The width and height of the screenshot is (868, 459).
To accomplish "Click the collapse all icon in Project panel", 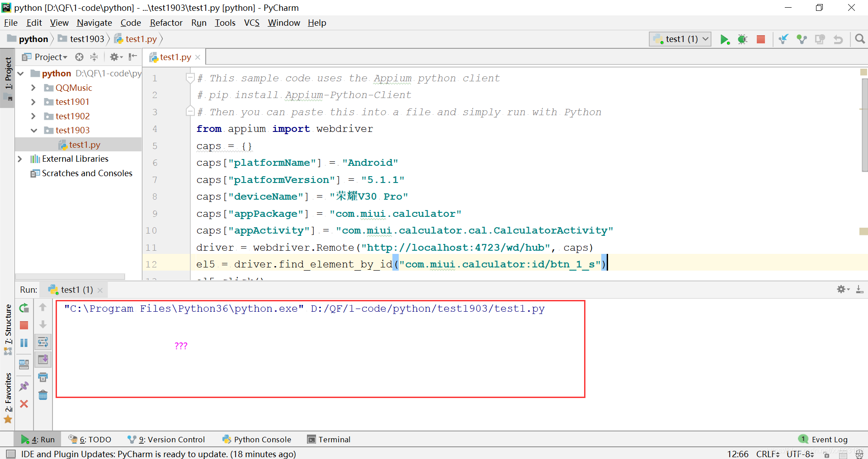I will pos(94,57).
